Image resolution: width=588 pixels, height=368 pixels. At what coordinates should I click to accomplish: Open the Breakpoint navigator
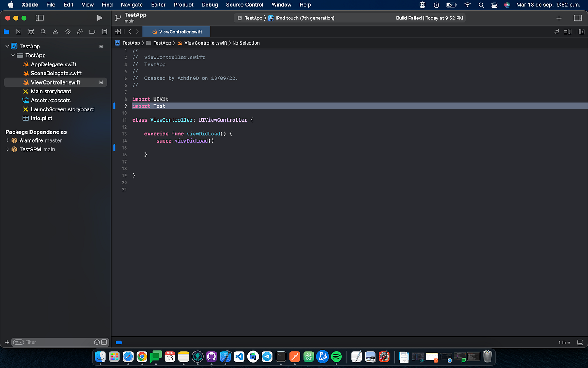tap(92, 32)
